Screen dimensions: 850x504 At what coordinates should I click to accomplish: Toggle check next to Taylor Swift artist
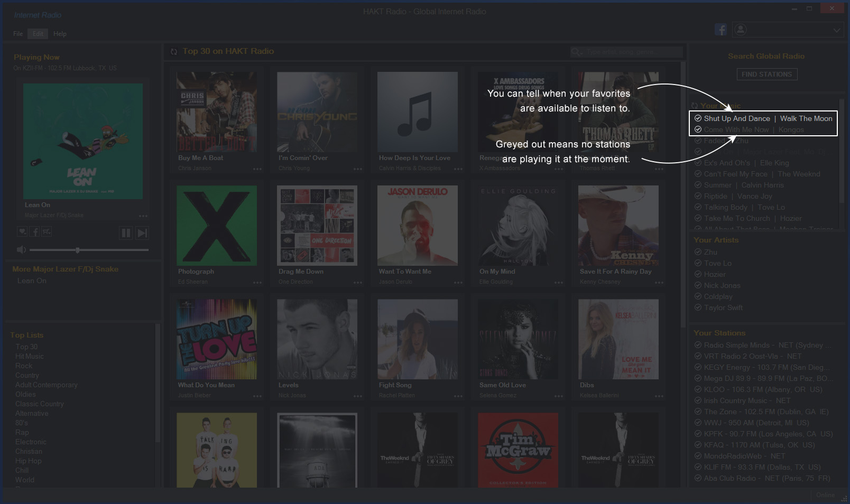coord(698,307)
